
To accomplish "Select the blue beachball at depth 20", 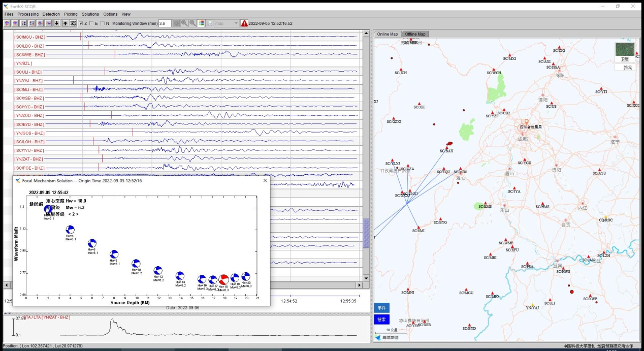I will tap(246, 277).
